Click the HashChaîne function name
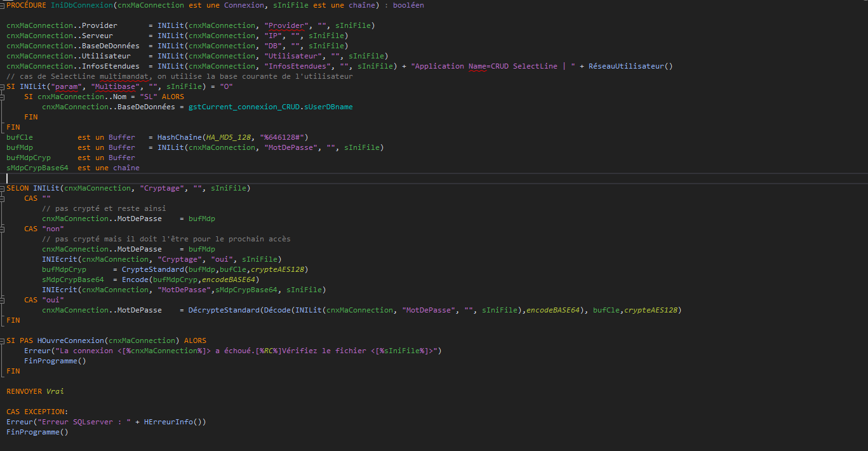This screenshot has width=868, height=451. pos(180,137)
